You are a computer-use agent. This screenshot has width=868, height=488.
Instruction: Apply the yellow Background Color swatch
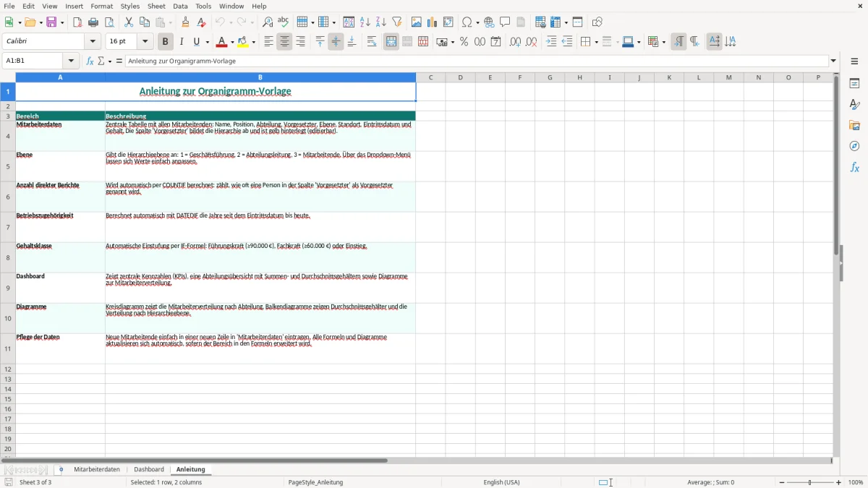(244, 42)
